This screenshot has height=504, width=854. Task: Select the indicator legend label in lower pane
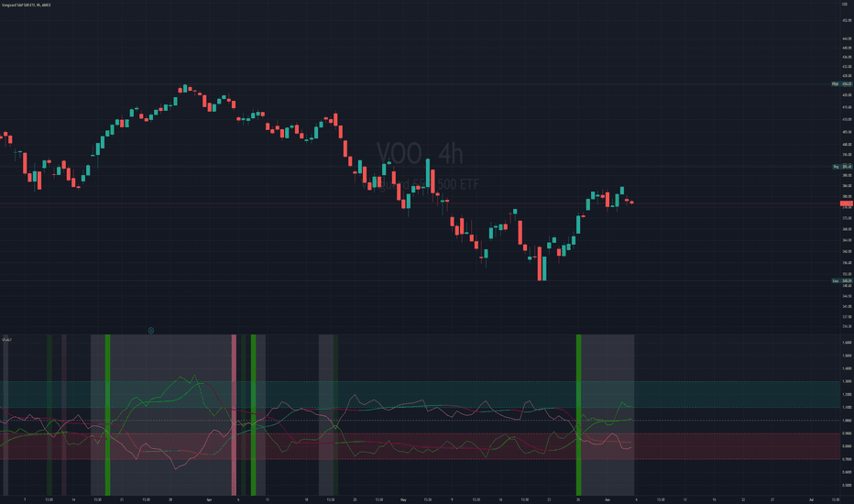[x=6, y=339]
